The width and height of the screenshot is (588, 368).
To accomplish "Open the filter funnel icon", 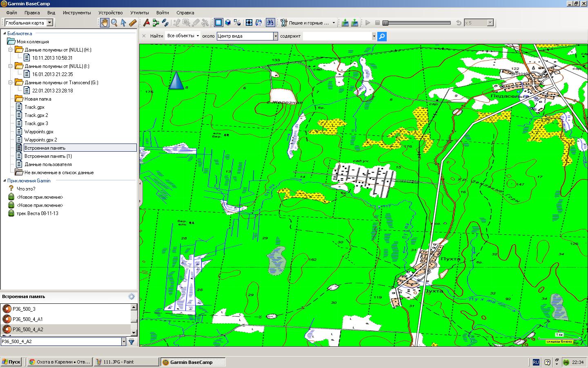I will tap(131, 341).
